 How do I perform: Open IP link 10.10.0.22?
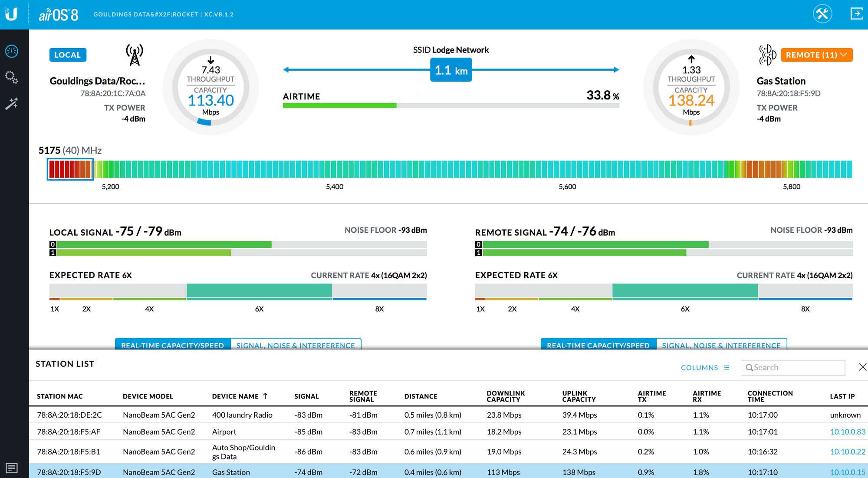[x=848, y=452]
